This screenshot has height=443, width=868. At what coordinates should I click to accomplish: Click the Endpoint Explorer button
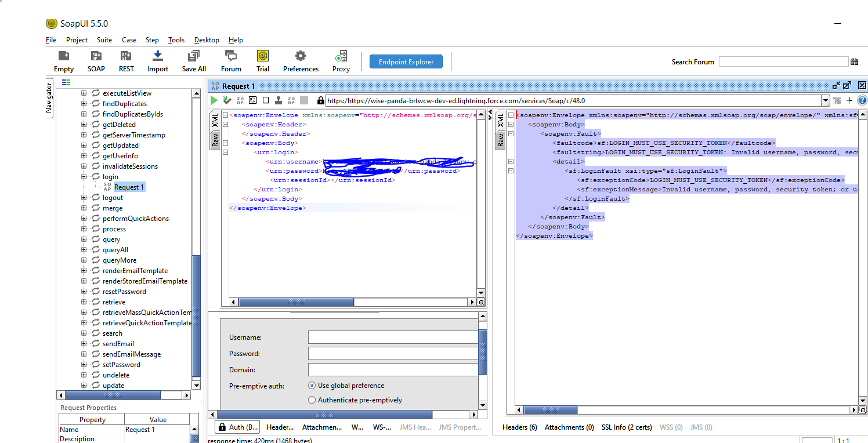click(406, 61)
